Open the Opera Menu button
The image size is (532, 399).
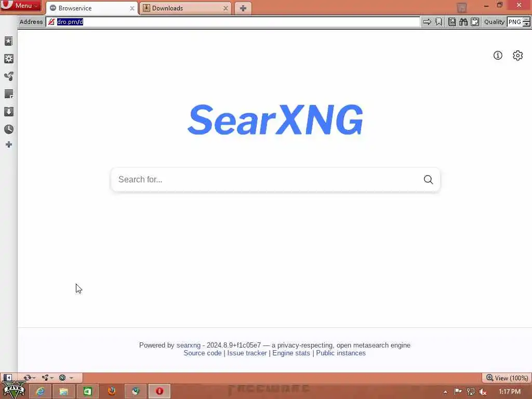click(20, 6)
